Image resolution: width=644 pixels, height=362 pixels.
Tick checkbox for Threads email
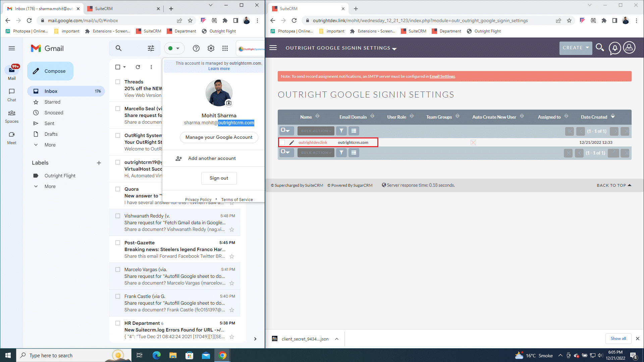[x=118, y=82]
